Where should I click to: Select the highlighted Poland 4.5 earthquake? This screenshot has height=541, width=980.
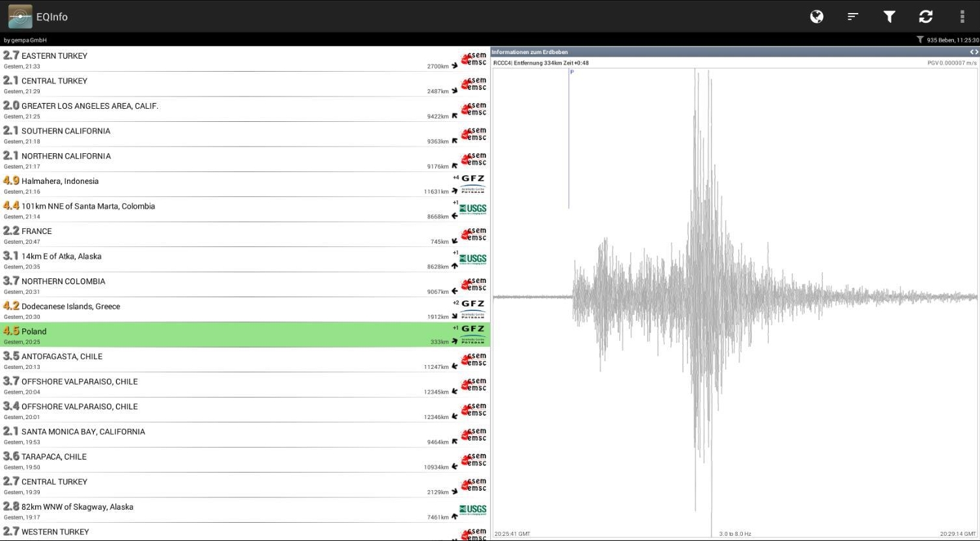[x=195, y=334]
